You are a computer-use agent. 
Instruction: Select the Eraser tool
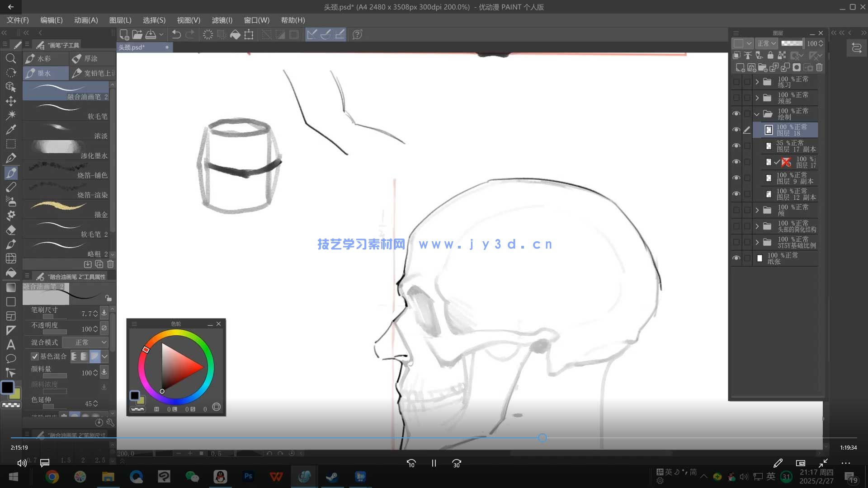[x=11, y=230]
